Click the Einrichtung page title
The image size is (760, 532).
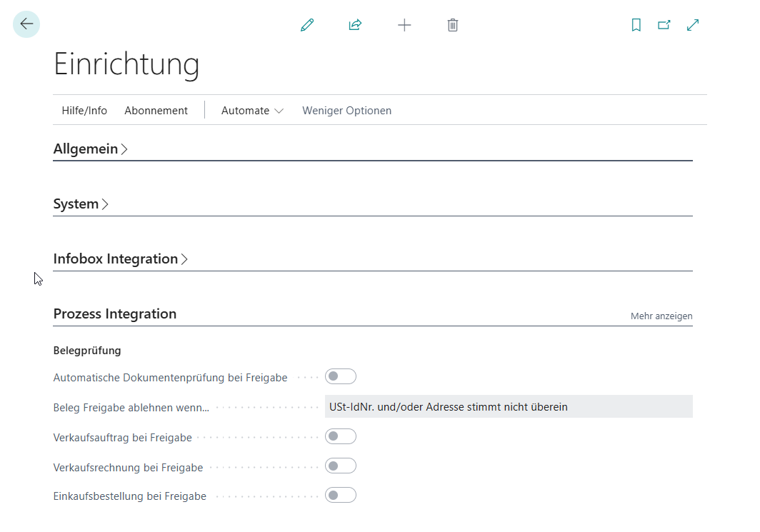pyautogui.click(x=126, y=64)
